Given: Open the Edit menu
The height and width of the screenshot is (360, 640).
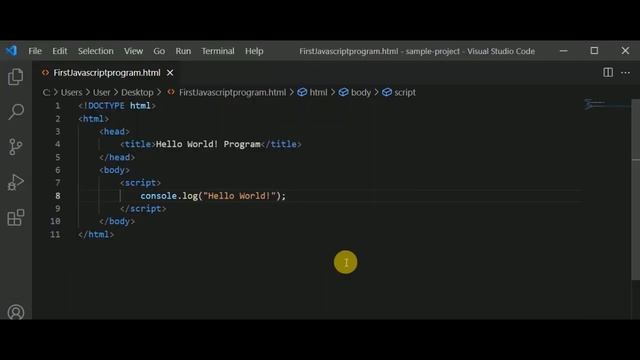Looking at the screenshot, I should coord(60,51).
